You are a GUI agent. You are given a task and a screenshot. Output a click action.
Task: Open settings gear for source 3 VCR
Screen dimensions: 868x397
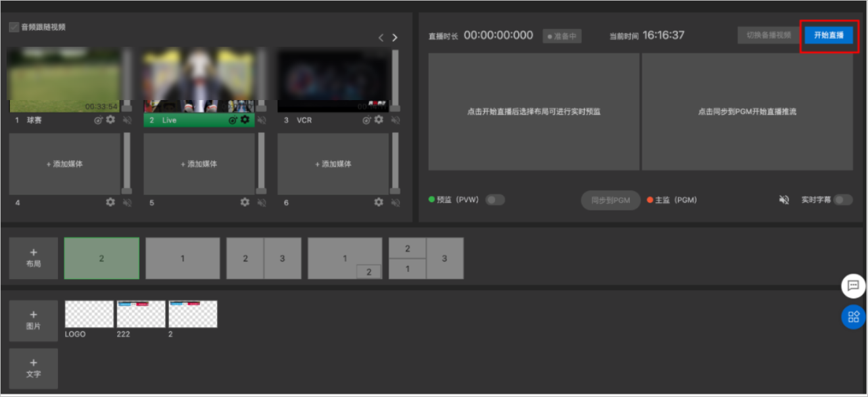tap(379, 120)
